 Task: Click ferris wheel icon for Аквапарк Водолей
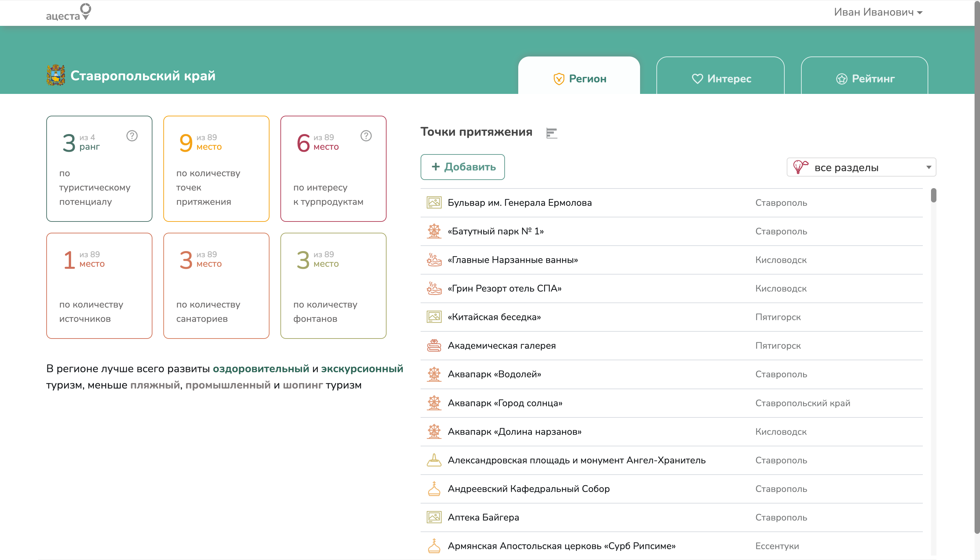434,374
